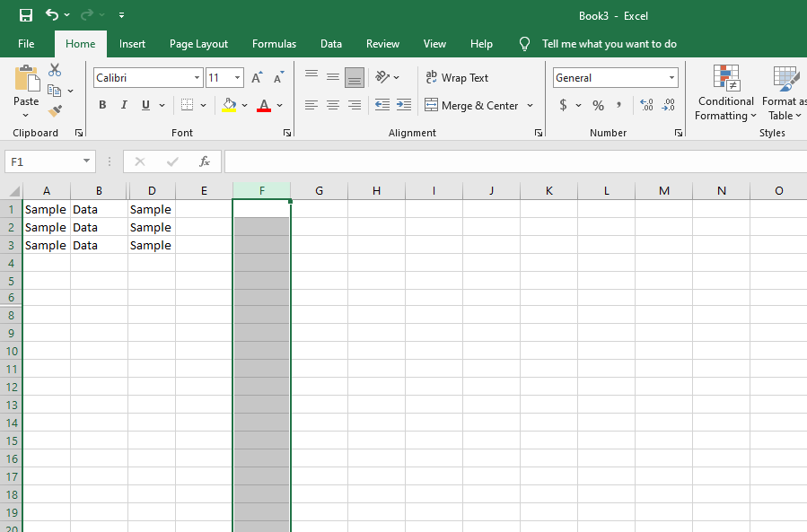Open the Font dropdown showing Calibri
The width and height of the screenshot is (807, 532).
tap(146, 78)
